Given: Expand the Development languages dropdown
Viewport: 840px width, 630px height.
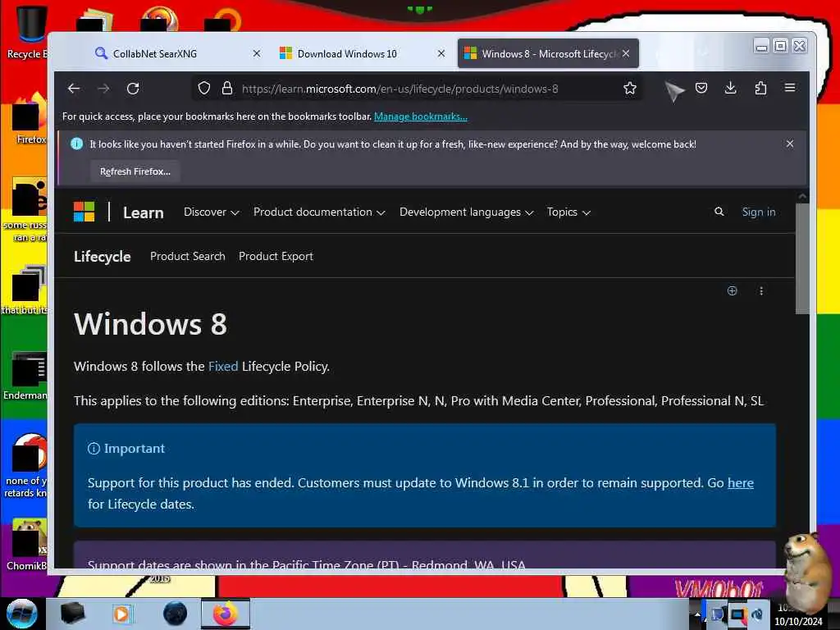Looking at the screenshot, I should point(466,212).
